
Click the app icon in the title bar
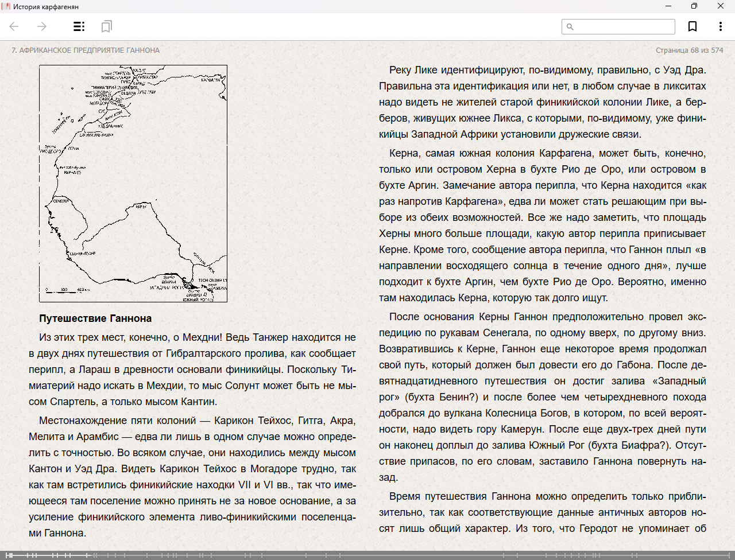(6, 6)
